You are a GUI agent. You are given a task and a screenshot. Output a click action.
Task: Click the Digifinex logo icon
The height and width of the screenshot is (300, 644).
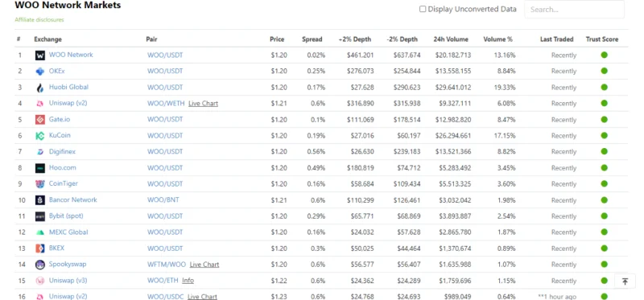(x=39, y=152)
